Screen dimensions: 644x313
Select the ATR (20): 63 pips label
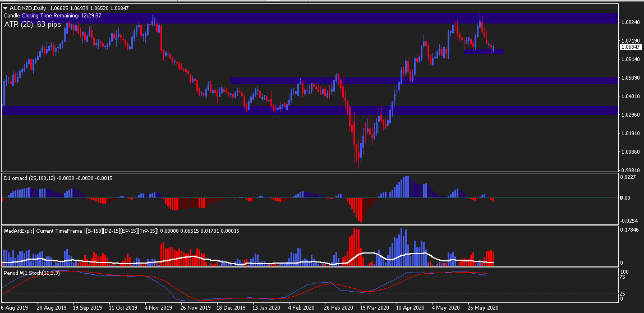point(33,25)
